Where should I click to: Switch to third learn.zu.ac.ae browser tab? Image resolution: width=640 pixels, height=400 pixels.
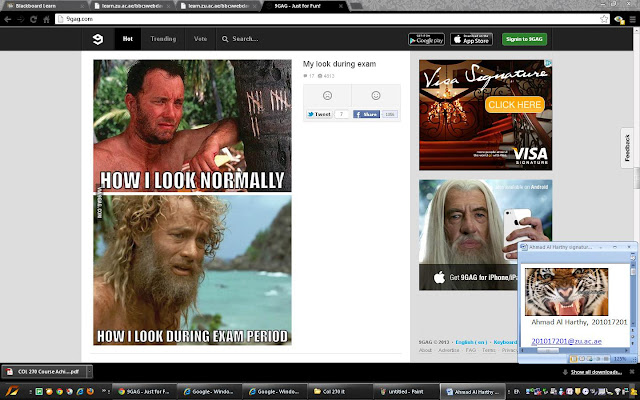pos(218,6)
